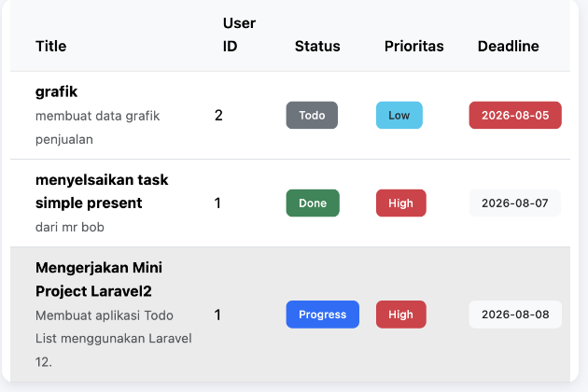Click the 2026-08-07 deadline badge
The image size is (588, 392).
tap(515, 203)
